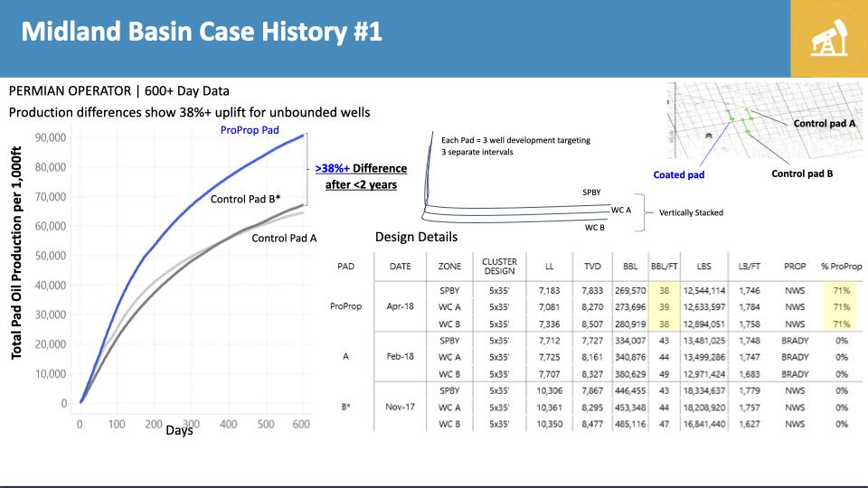Click the '600' x-axis tick label
This screenshot has height=488, width=868.
(301, 425)
